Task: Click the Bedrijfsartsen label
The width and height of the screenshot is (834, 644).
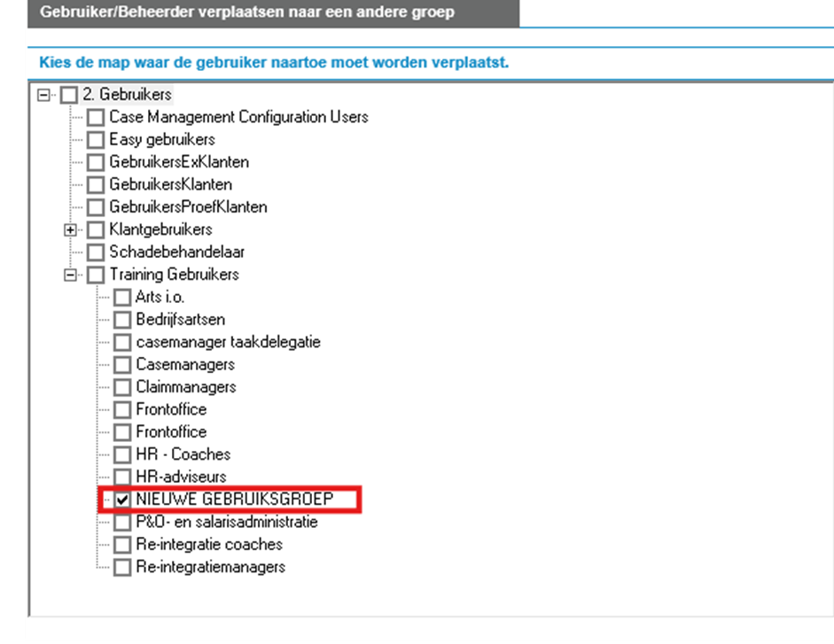Action: (x=180, y=319)
